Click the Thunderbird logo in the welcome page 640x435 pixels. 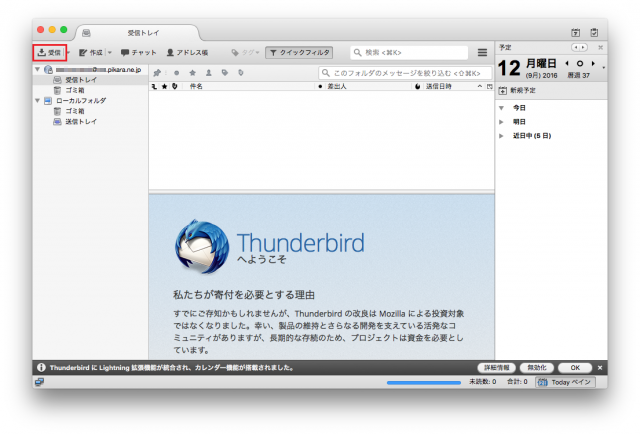pos(202,246)
